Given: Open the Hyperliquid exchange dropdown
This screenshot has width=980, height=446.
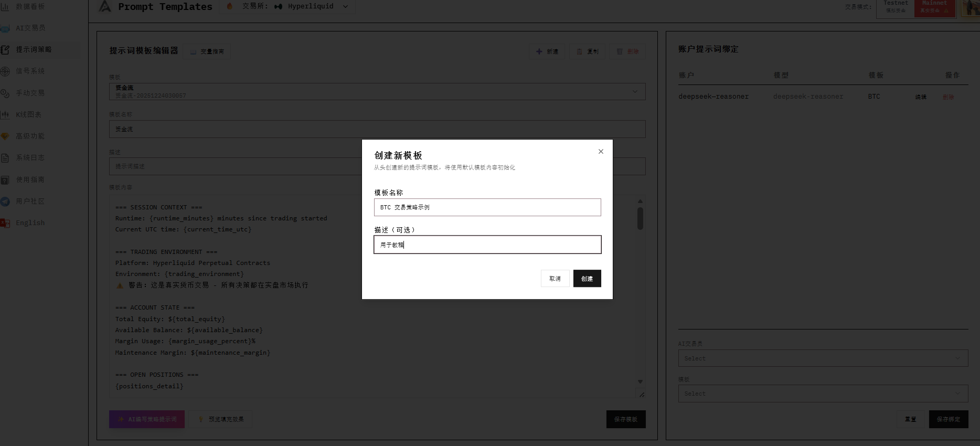Looking at the screenshot, I should pyautogui.click(x=311, y=6).
